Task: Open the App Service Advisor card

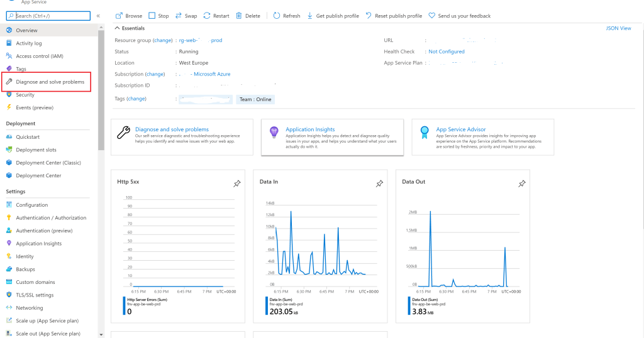Action: tap(482, 137)
